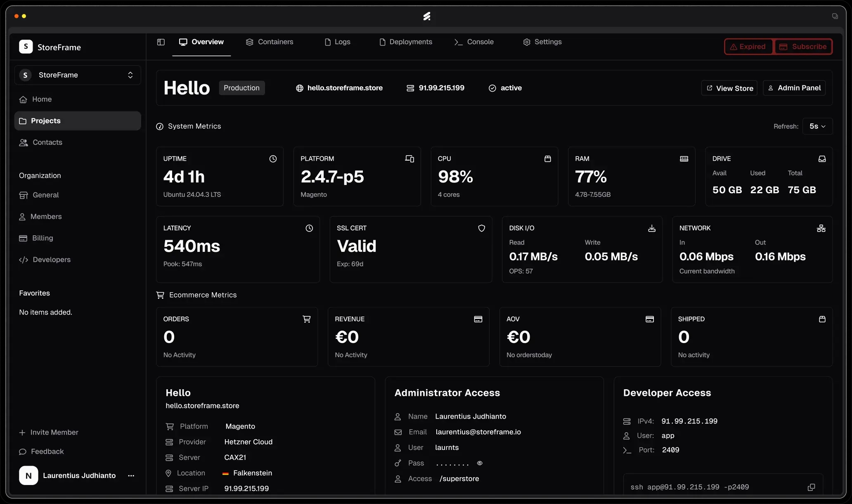Click the location pin beside Falkenstein
The image size is (852, 504).
coord(168,473)
